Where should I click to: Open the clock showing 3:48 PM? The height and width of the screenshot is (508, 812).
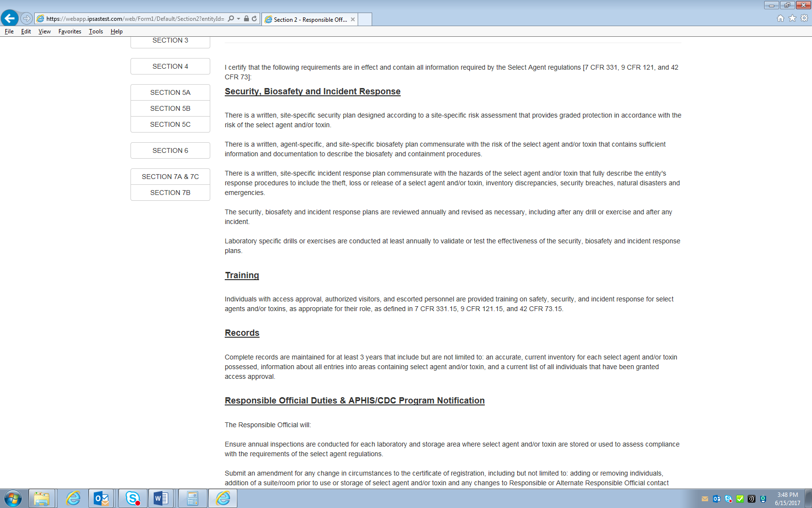(x=787, y=499)
